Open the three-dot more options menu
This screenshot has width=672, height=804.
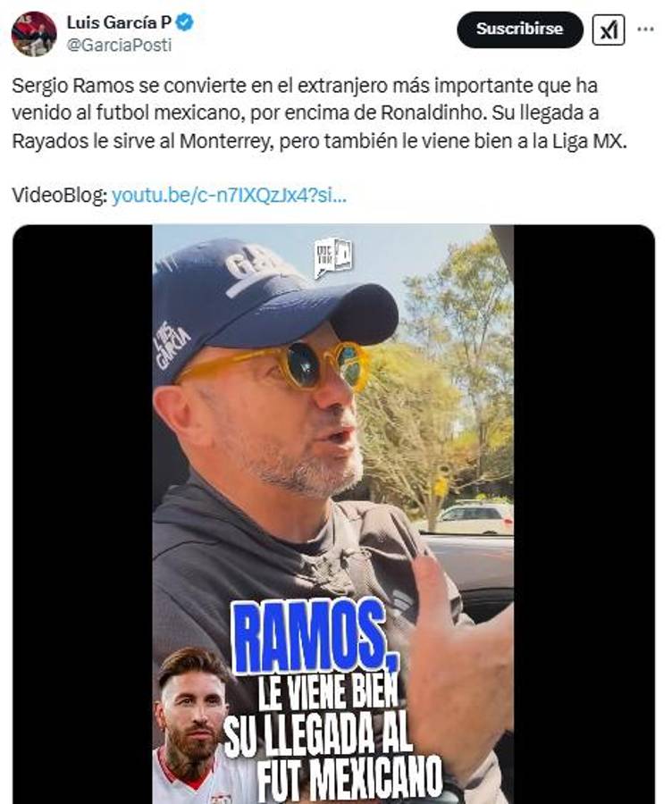tap(645, 29)
